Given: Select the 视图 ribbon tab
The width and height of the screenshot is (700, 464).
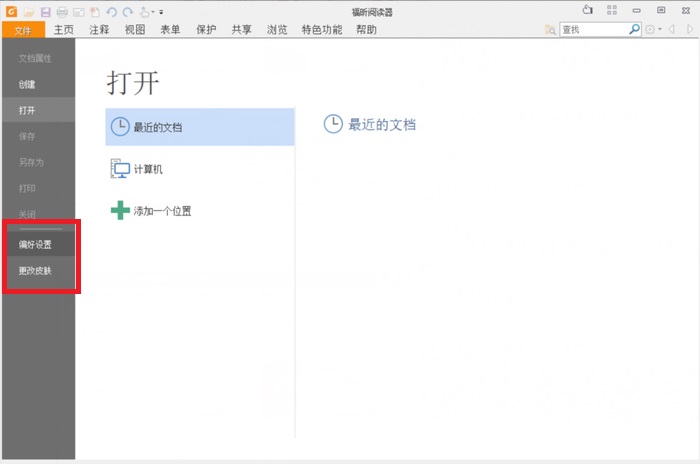Looking at the screenshot, I should click(x=135, y=30).
